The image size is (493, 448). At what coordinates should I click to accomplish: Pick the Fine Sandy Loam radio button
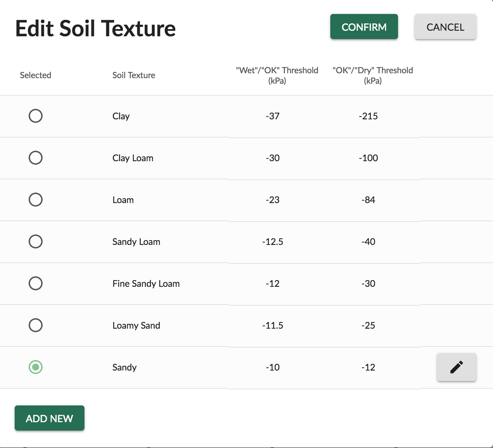point(36,283)
